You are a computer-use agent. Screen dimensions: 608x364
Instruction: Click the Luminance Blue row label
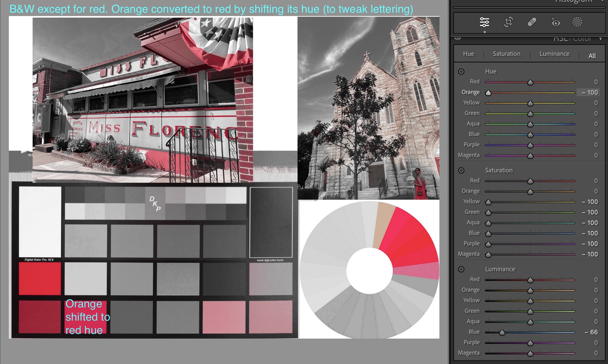point(474,332)
